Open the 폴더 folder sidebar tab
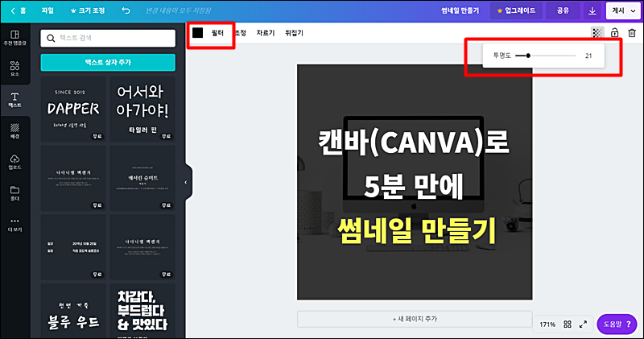Image resolution: width=644 pixels, height=339 pixels. pos(14,193)
